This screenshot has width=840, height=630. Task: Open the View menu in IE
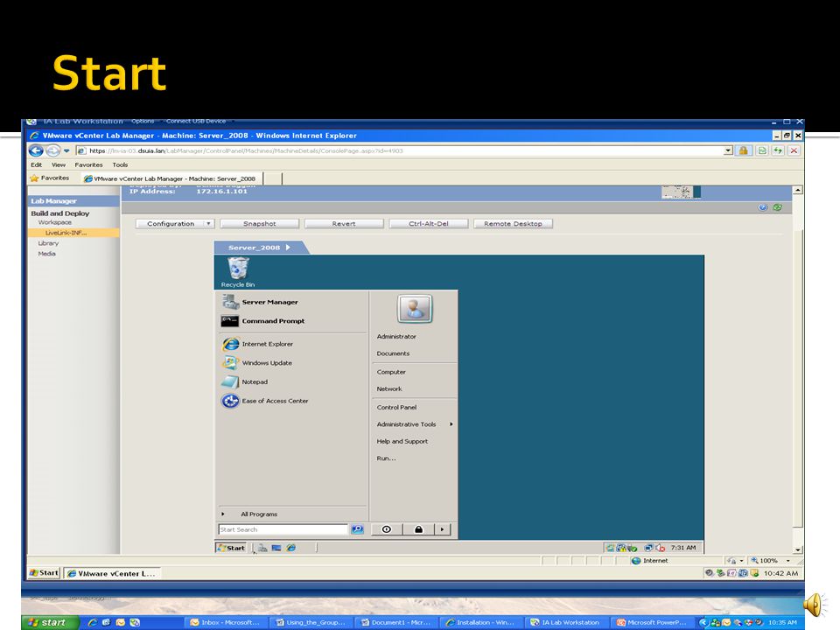coord(59,165)
